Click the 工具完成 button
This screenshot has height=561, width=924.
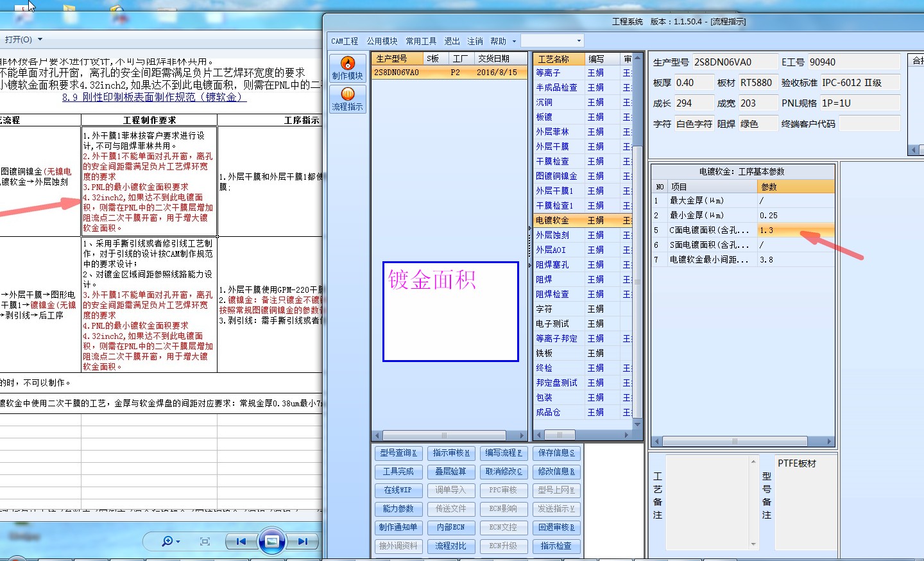tap(398, 472)
